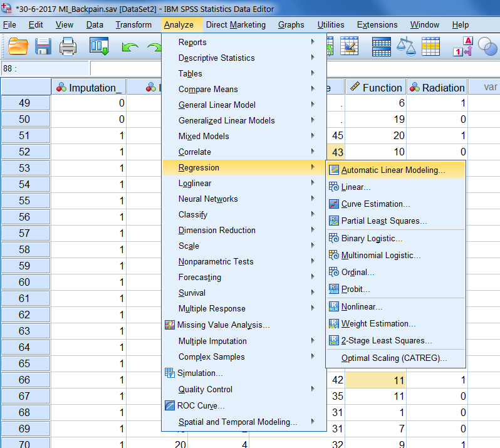The height and width of the screenshot is (448, 500).
Task: Open the Graphs menu
Action: pos(291,24)
